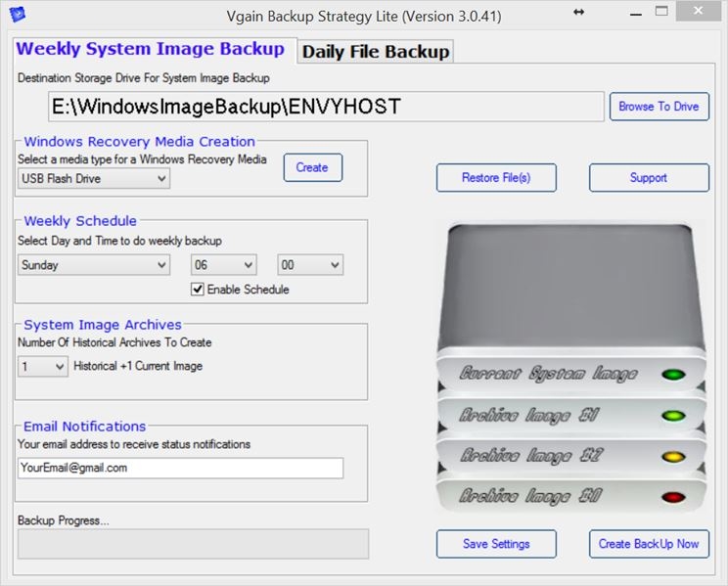Click the green LED on Current System Image
Screen dimensions: 728x586
pos(672,375)
